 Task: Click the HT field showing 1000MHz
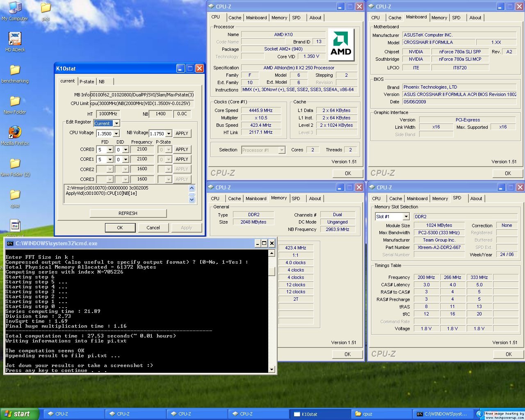[x=108, y=114]
